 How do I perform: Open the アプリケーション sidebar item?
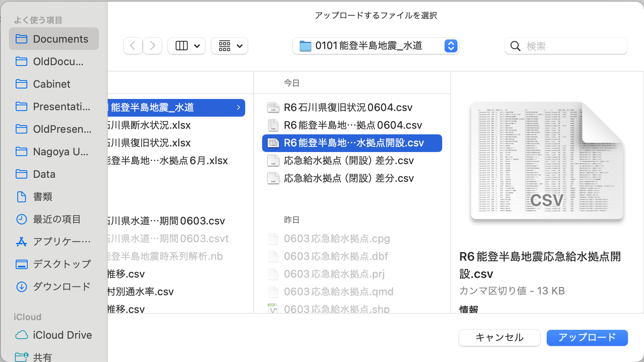point(61,241)
